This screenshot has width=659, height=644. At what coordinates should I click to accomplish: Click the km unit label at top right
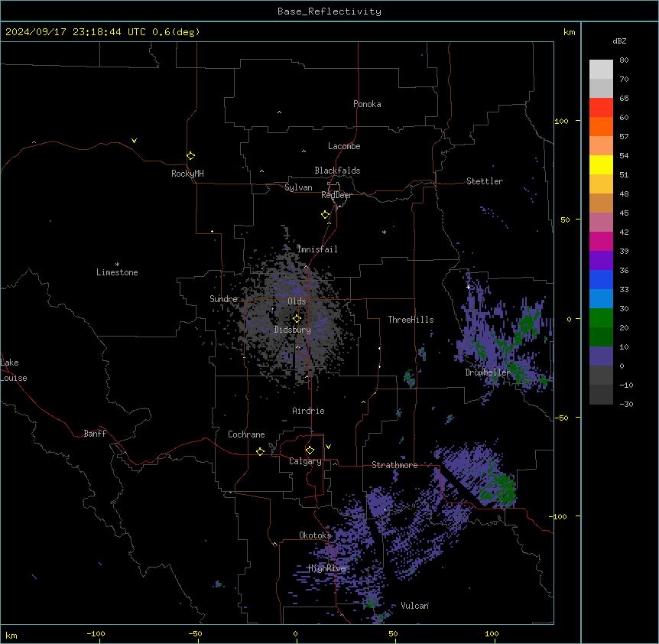[570, 32]
